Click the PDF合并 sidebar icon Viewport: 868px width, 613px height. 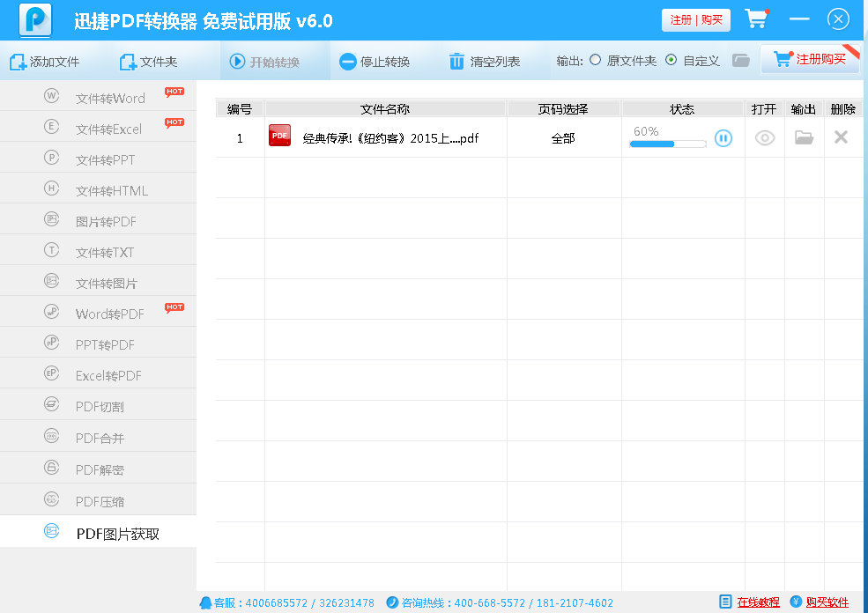pyautogui.click(x=51, y=436)
